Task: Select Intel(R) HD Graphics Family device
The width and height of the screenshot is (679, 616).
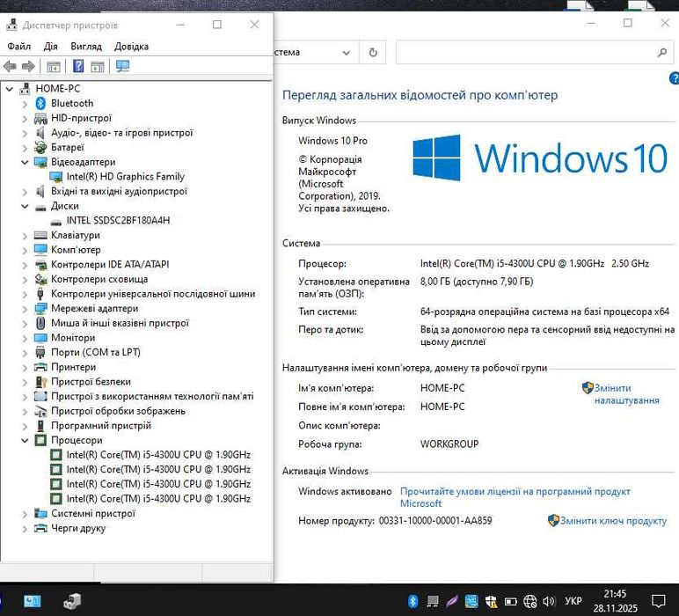Action: [126, 177]
